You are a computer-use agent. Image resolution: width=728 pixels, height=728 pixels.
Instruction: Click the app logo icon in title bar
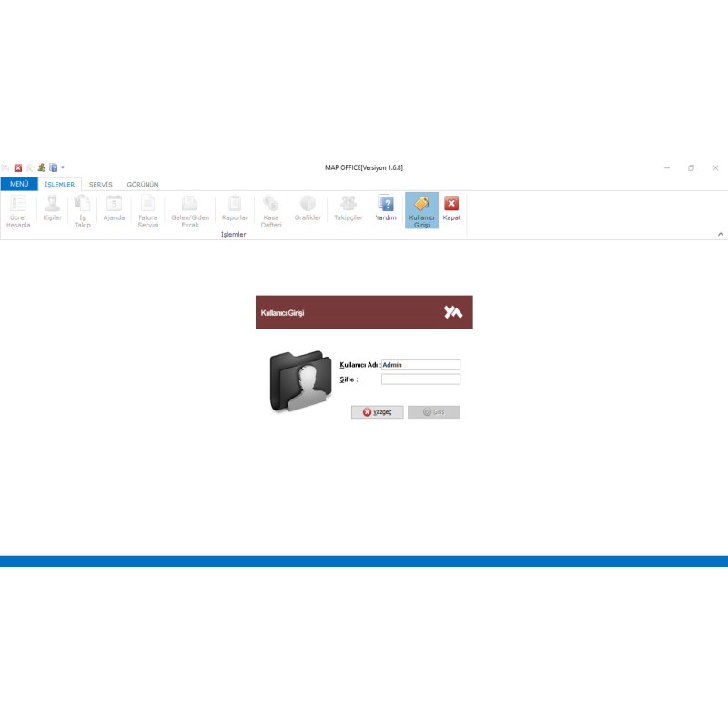coord(5,167)
